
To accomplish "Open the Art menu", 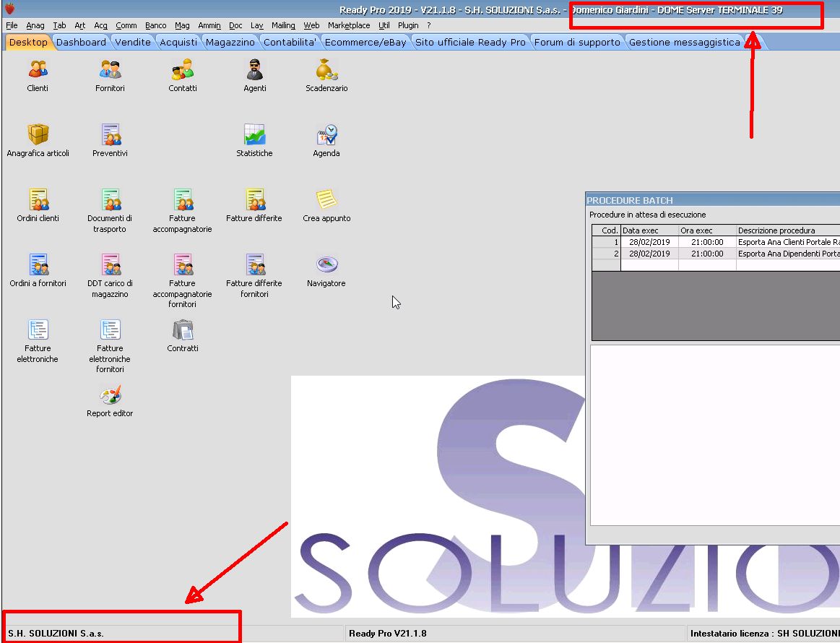I will tap(80, 25).
